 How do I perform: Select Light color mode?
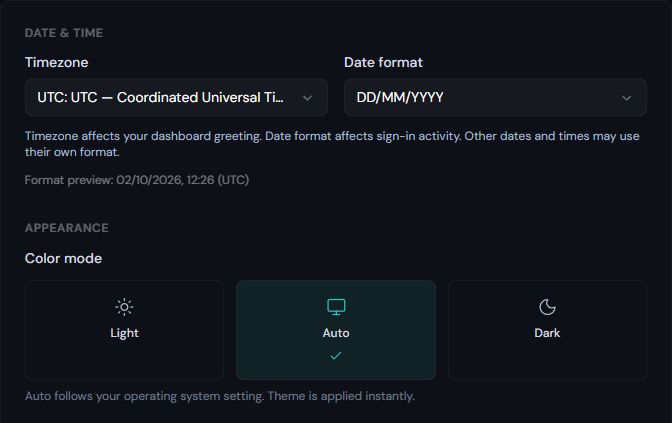point(124,330)
